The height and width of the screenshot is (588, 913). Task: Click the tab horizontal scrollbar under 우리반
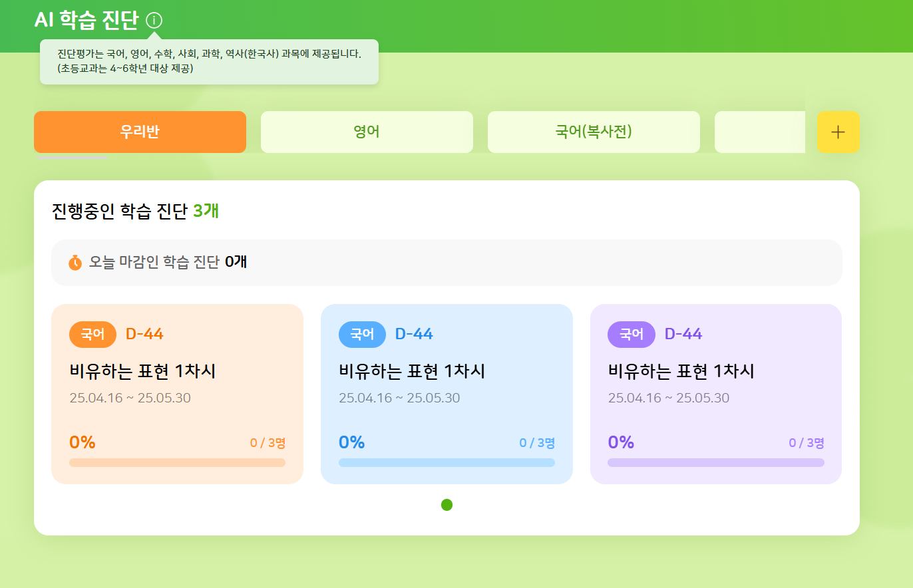point(72,158)
